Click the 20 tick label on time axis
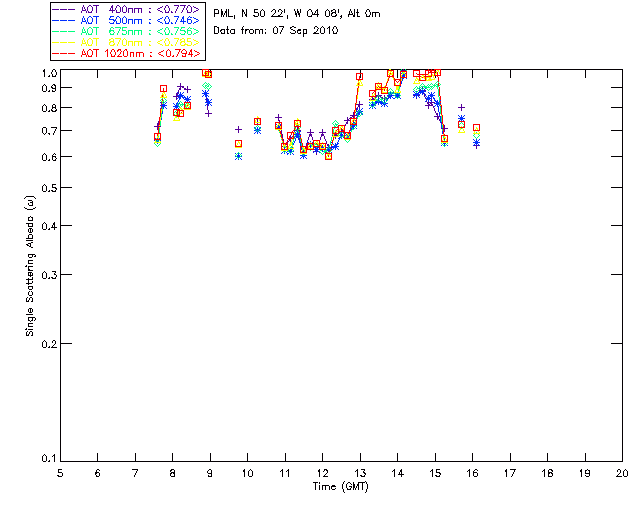640x512 pixels. pyautogui.click(x=621, y=472)
